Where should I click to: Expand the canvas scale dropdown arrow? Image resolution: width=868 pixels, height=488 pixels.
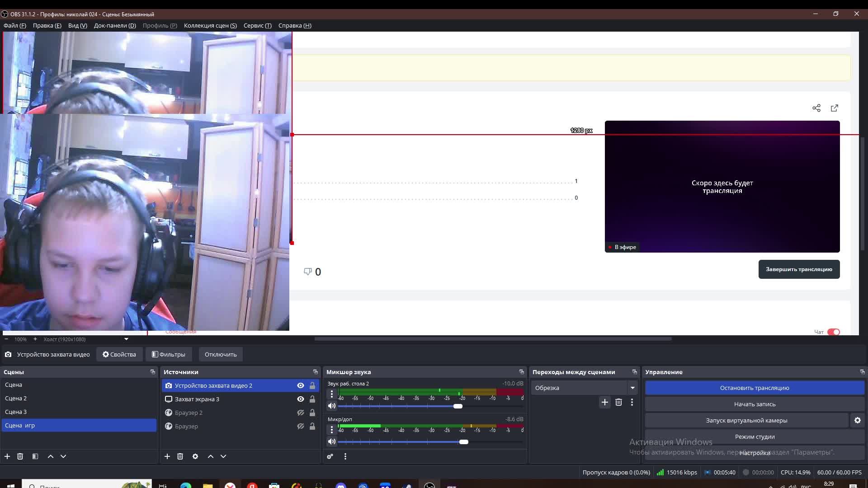coord(126,339)
